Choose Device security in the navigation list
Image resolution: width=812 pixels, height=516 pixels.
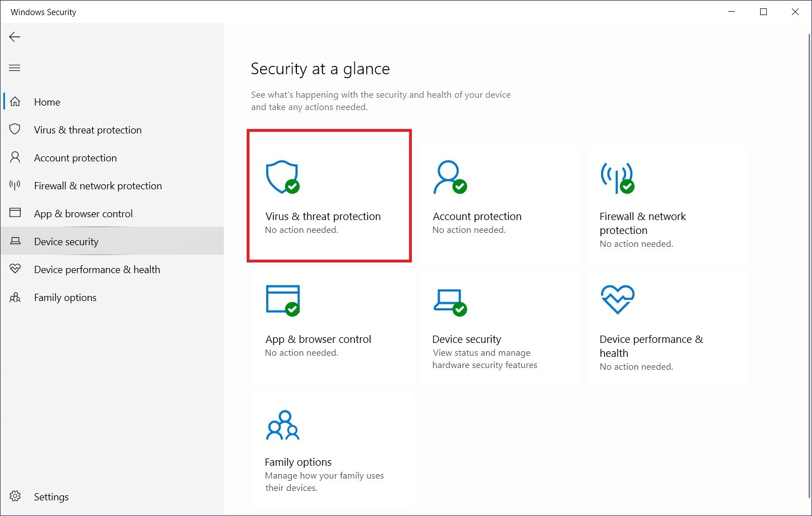pyautogui.click(x=66, y=242)
